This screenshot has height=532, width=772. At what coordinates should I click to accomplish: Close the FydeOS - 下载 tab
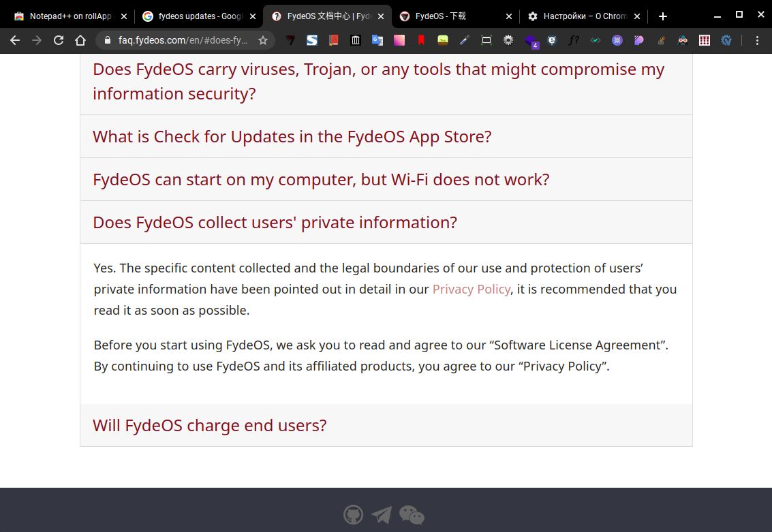coord(509,16)
